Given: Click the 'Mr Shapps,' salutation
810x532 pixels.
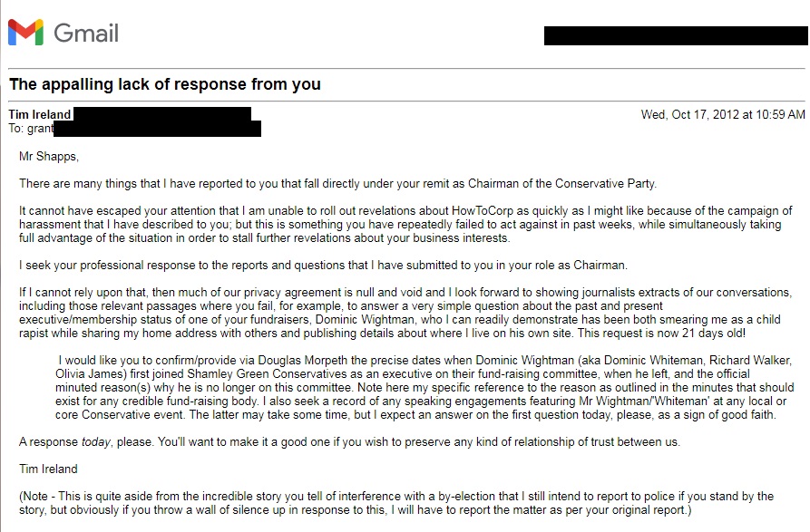Looking at the screenshot, I should 49,157.
